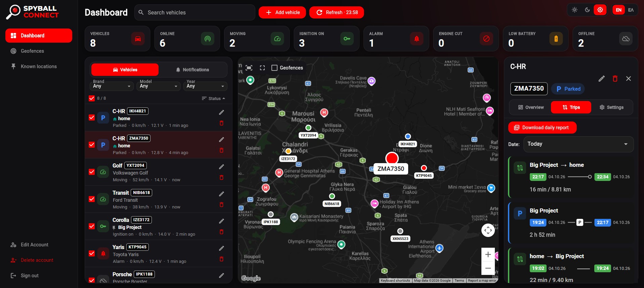Enter map fullscreen mode
Image resolution: width=644 pixels, height=288 pixels.
(x=262, y=68)
